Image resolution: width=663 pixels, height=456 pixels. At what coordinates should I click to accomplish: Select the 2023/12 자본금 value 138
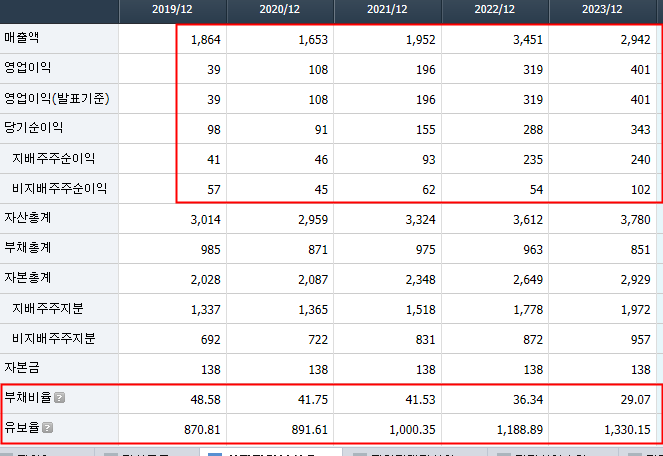coord(640,370)
